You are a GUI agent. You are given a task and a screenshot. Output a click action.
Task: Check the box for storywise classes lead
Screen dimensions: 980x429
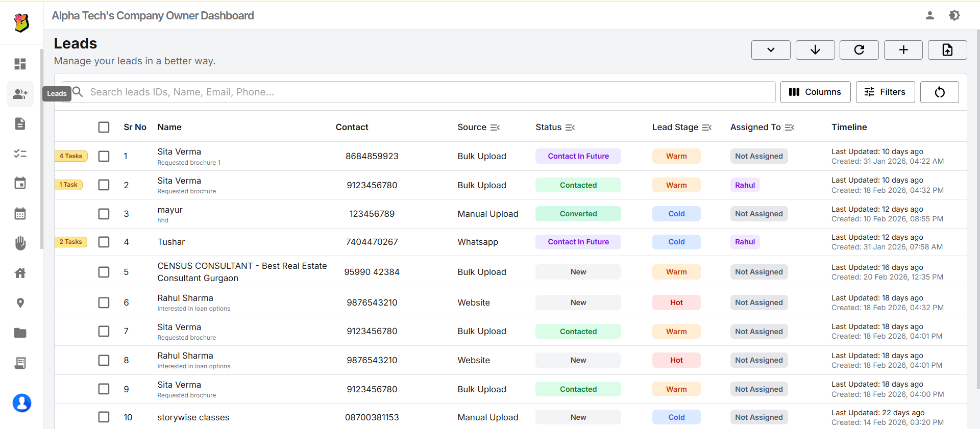click(104, 417)
